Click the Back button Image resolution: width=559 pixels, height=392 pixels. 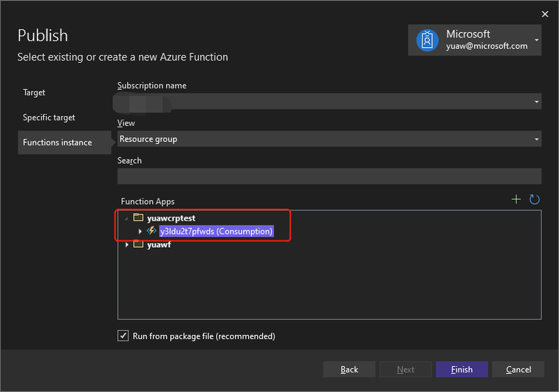coord(349,369)
